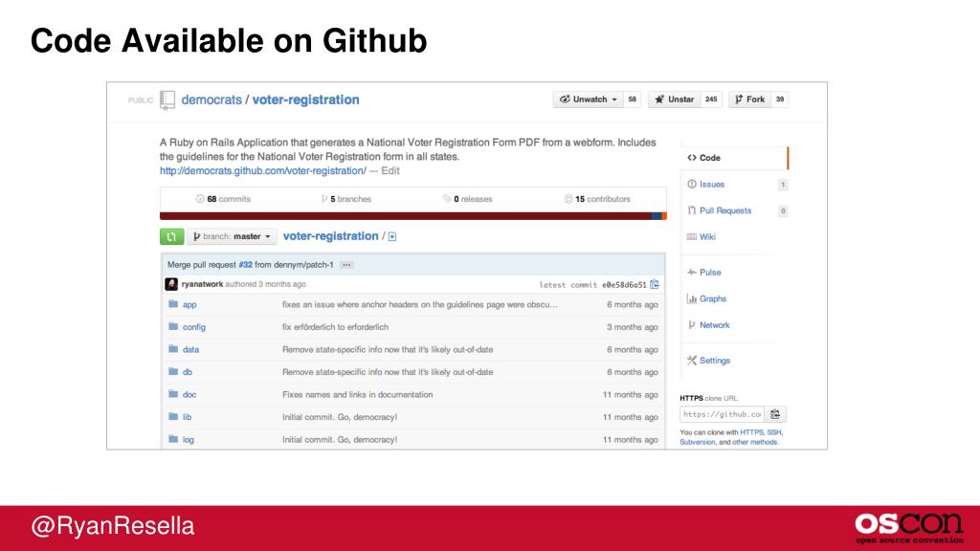The image size is (980, 551).
Task: Copy the latest commit SHA via clipboard icon
Action: (655, 284)
